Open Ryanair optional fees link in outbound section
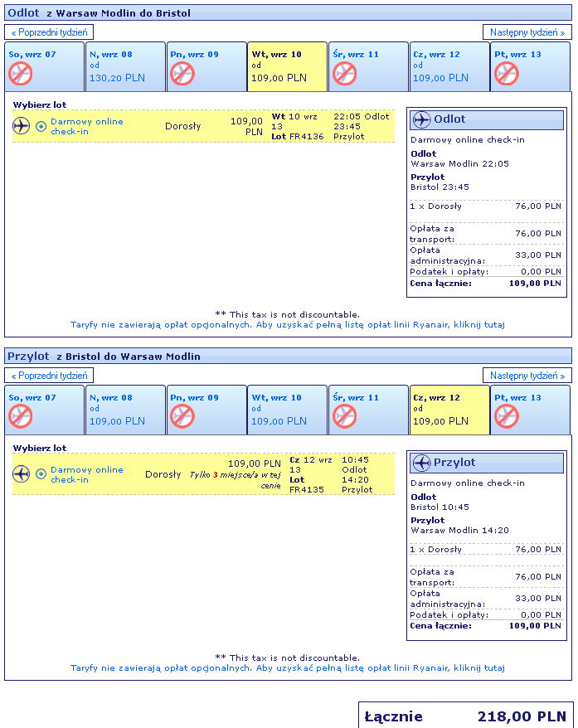578x728 pixels. tap(288, 324)
